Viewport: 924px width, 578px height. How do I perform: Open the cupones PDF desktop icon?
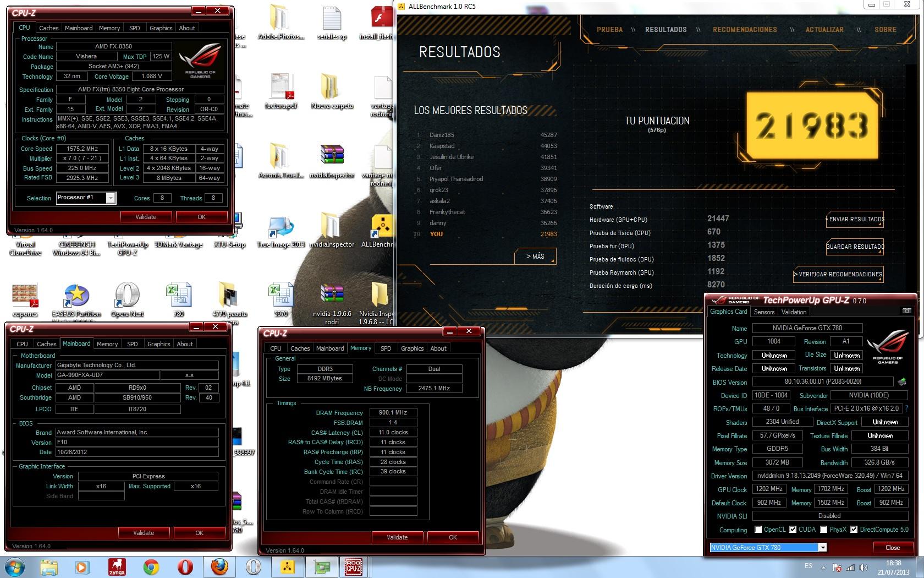pos(25,300)
